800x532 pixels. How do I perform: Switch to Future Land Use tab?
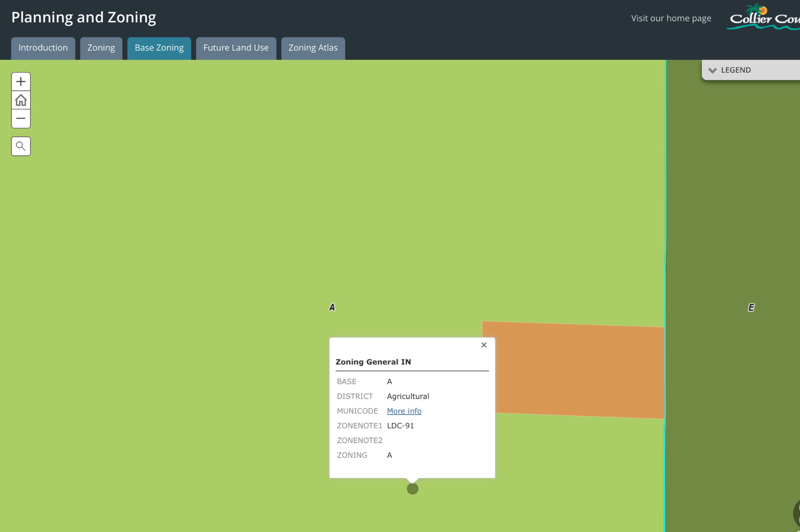click(x=236, y=48)
